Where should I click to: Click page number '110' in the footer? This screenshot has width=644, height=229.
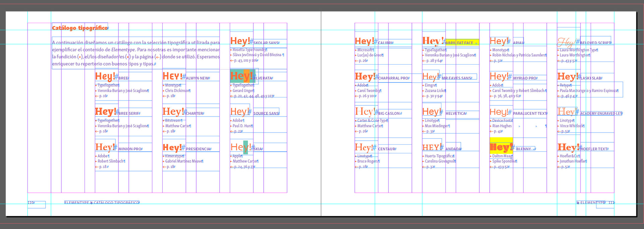coord(31,203)
